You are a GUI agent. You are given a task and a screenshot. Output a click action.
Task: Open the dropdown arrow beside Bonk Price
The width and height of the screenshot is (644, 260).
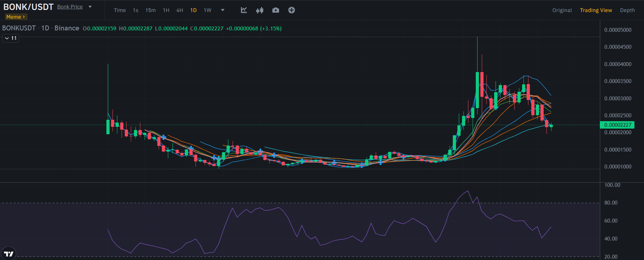(x=90, y=7)
